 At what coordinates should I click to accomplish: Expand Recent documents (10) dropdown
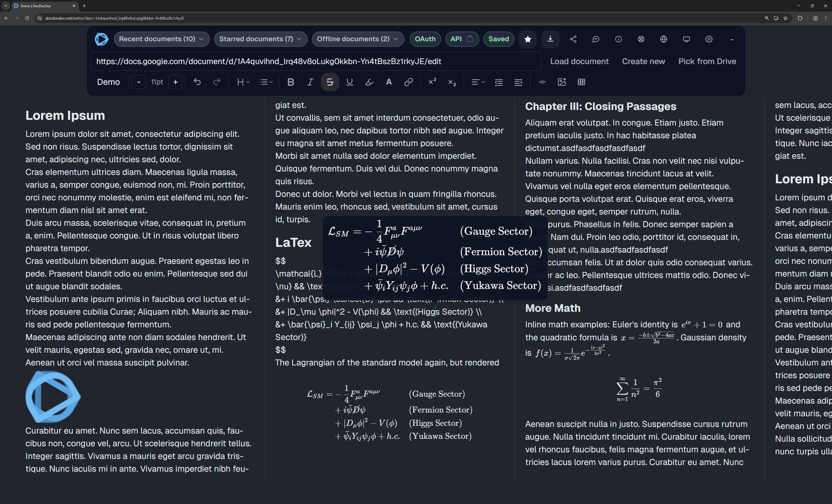click(162, 39)
